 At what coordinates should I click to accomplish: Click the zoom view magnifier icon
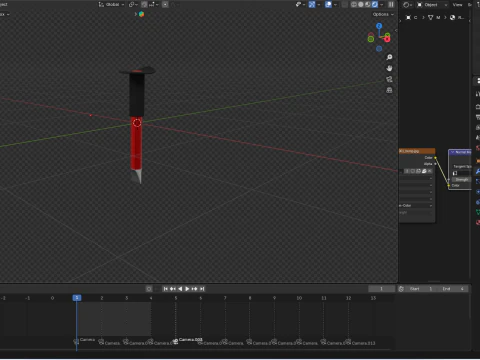(389, 57)
